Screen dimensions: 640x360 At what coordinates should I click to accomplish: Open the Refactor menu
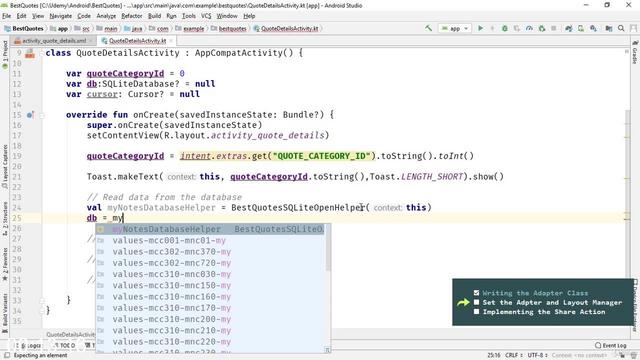(x=131, y=16)
